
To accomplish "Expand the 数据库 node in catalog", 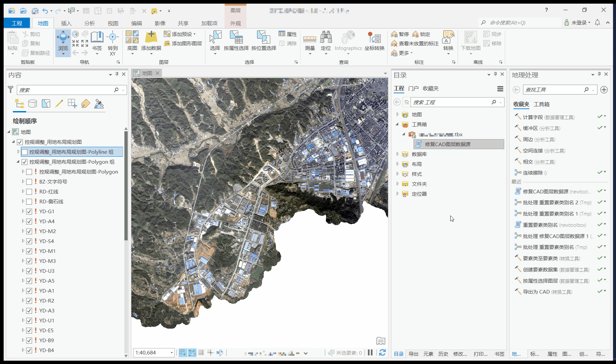I will point(398,154).
